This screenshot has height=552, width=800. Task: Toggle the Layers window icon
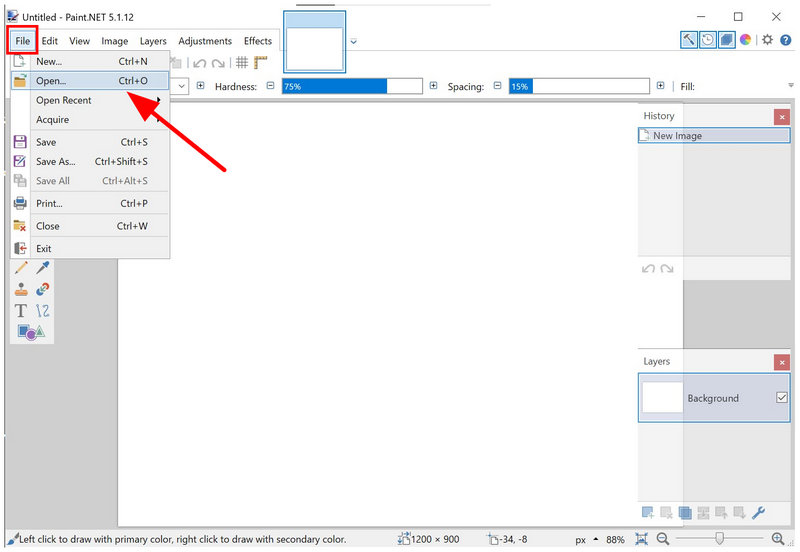click(727, 39)
